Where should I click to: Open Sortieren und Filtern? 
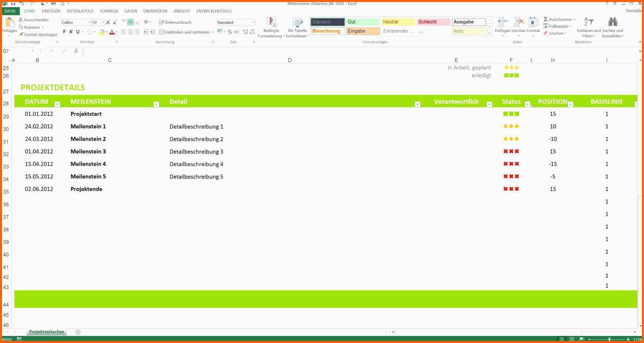click(589, 27)
